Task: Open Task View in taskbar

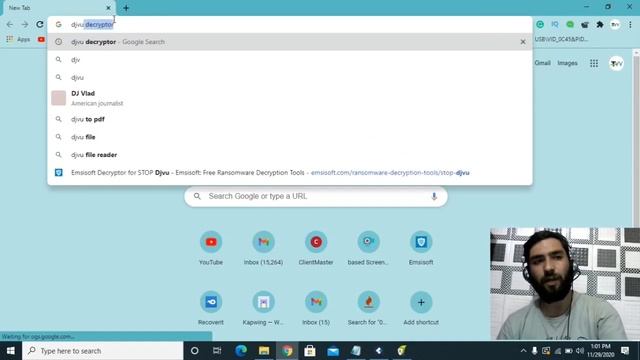Action: click(x=217, y=351)
